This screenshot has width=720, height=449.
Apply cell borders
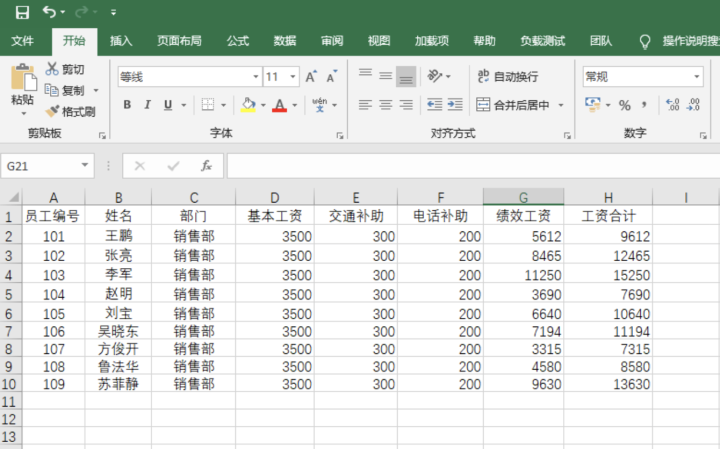[208, 105]
